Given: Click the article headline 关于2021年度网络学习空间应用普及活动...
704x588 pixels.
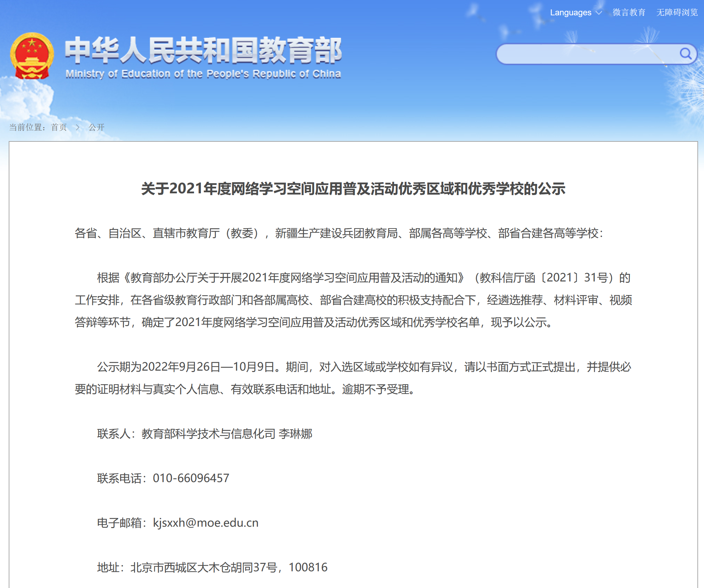Looking at the screenshot, I should [x=353, y=189].
